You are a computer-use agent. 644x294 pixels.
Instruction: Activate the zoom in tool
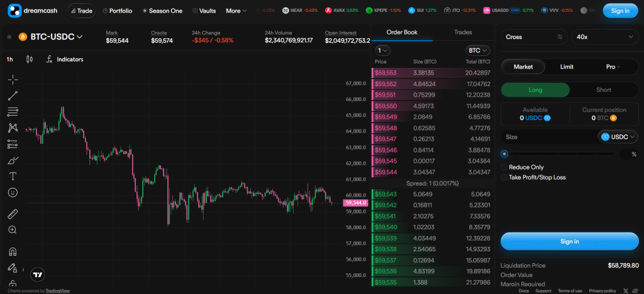[x=13, y=230]
